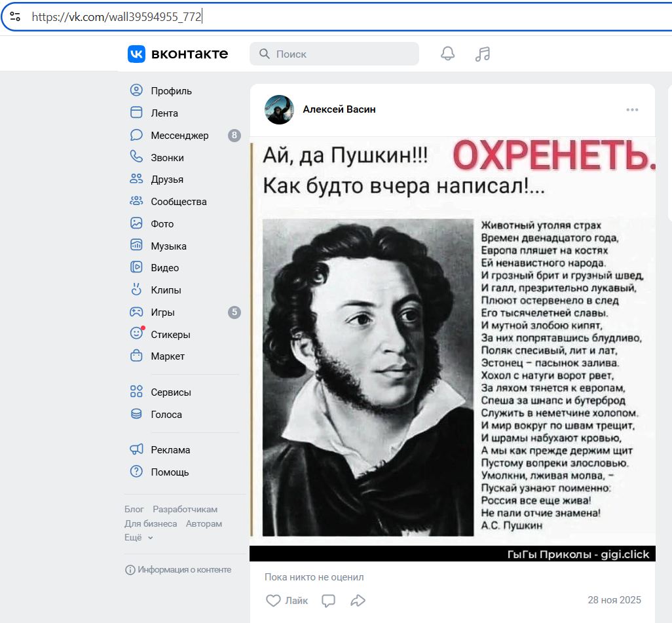Click the Поиск search field

(334, 54)
